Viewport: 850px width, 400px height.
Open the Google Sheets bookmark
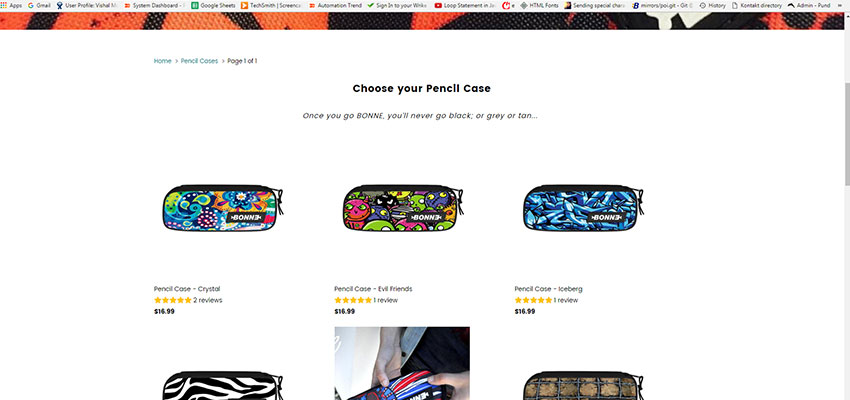pyautogui.click(x=213, y=5)
